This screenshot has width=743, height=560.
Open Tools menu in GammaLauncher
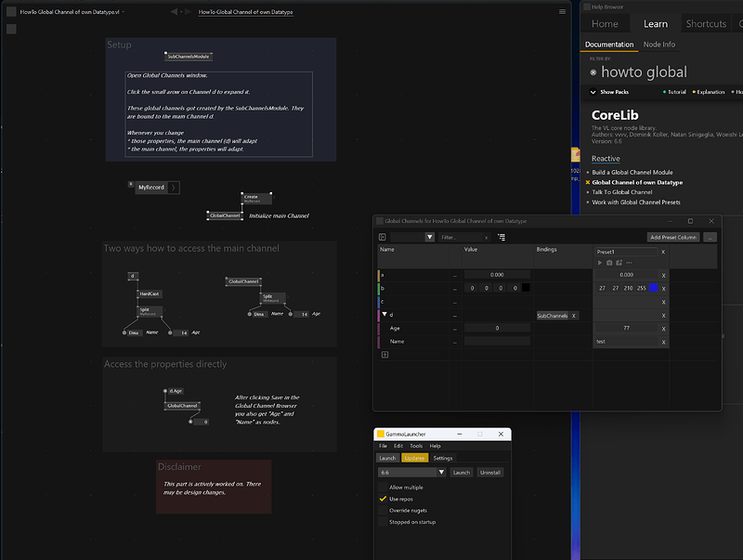416,446
